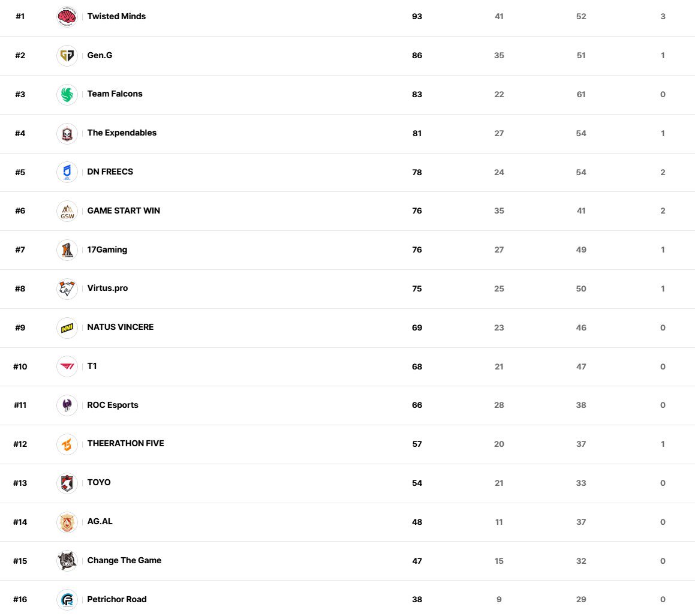Go to the TOYO team page
The image size is (695, 616).
pos(99,483)
